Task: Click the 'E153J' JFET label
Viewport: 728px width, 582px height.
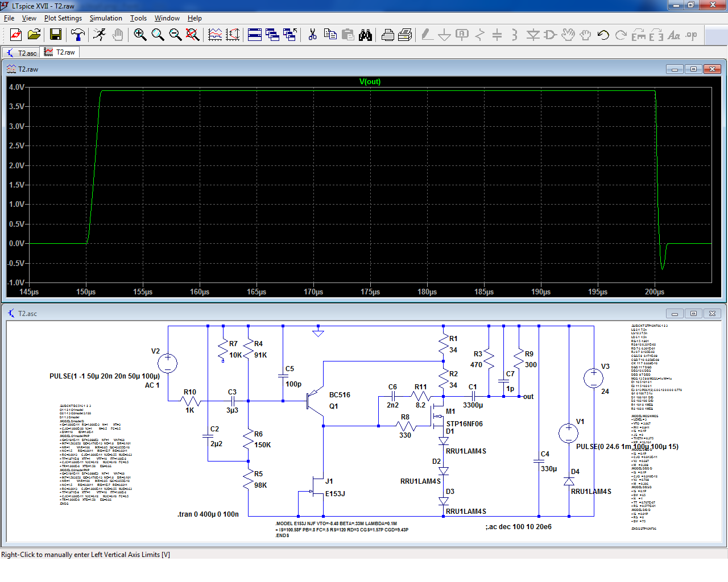Action: [335, 494]
